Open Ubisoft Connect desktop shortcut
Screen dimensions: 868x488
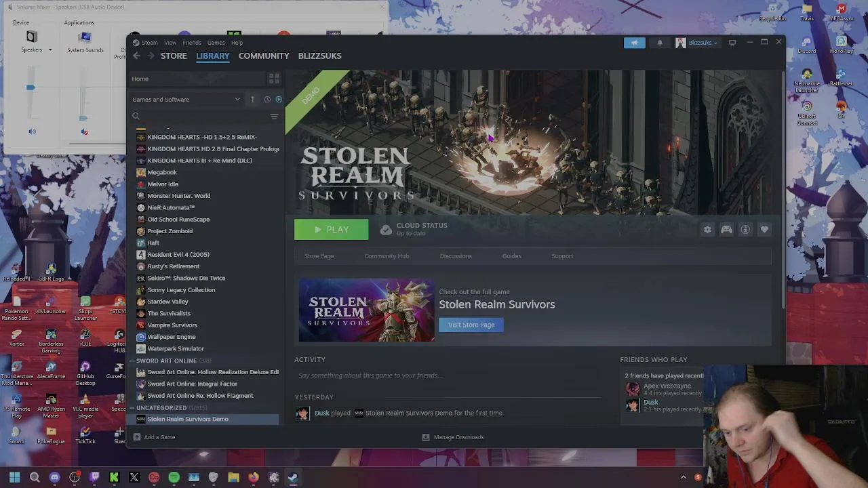(807, 113)
